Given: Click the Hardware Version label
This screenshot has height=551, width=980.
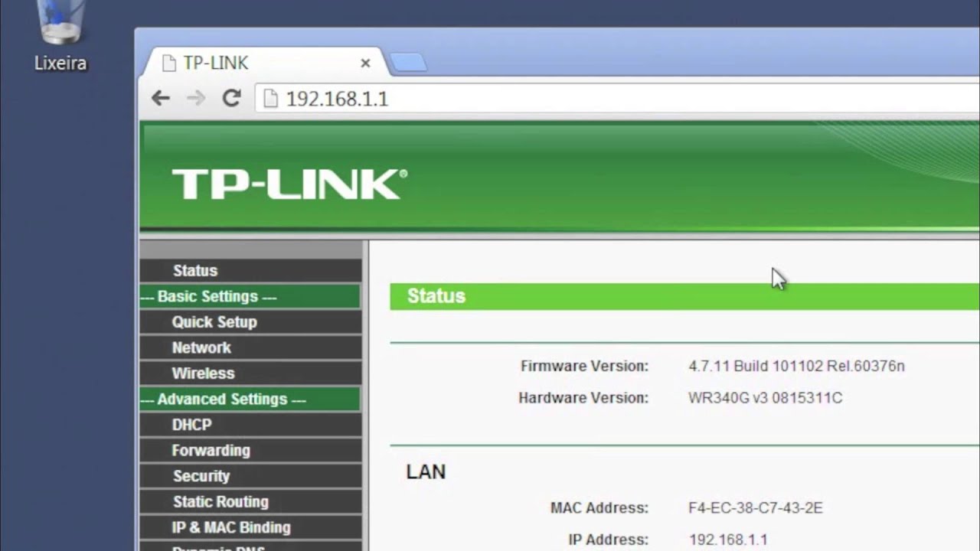Looking at the screenshot, I should [583, 398].
